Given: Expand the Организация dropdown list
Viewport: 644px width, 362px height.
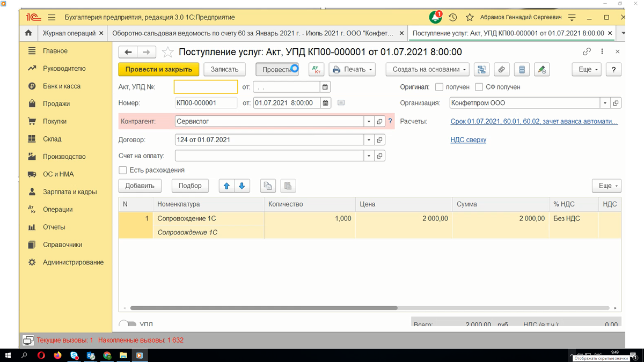Looking at the screenshot, I should coord(605,103).
